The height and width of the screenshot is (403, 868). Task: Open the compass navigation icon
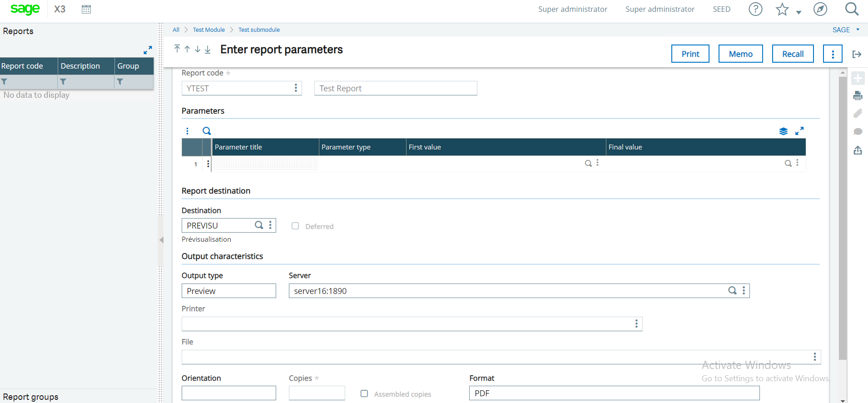click(820, 9)
